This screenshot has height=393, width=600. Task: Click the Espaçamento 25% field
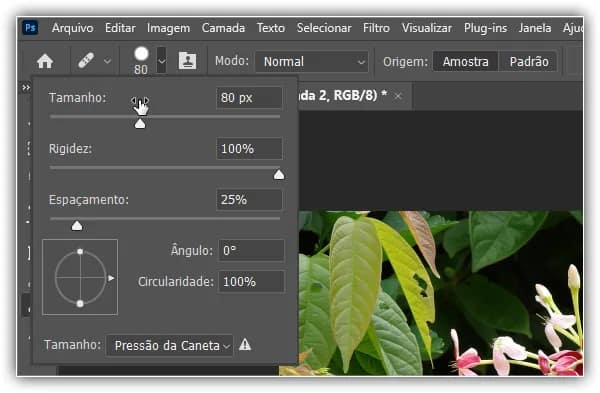249,200
